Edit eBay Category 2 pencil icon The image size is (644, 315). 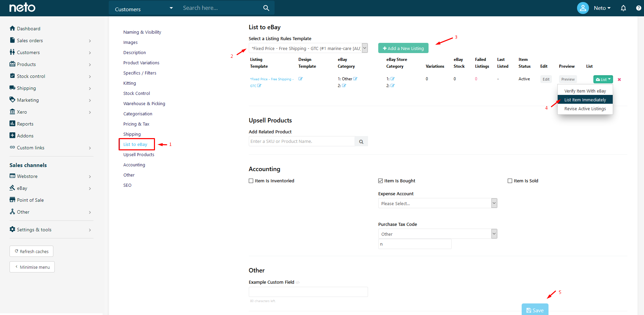(x=344, y=86)
